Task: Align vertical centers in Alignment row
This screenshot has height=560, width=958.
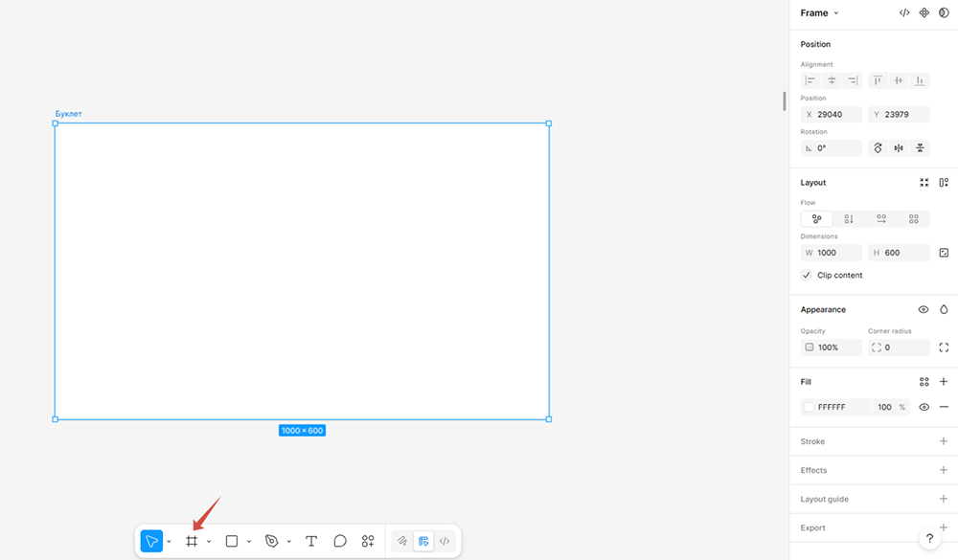Action: pos(899,80)
